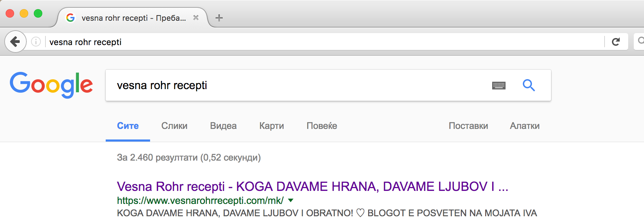The height and width of the screenshot is (224, 644).
Task: Click the macOS green fullscreen window button
Action: [x=38, y=13]
